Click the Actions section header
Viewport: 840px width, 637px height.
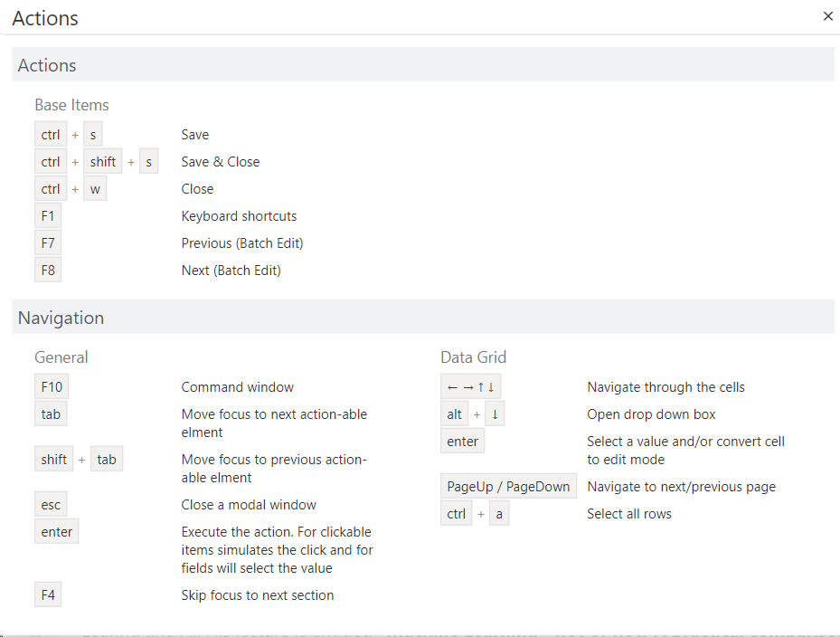[x=47, y=65]
